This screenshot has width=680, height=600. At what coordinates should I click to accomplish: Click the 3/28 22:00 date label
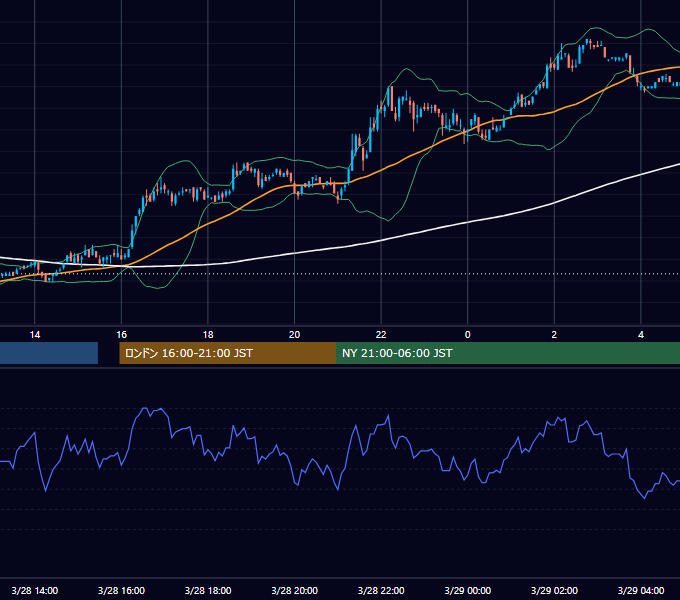coord(381,590)
